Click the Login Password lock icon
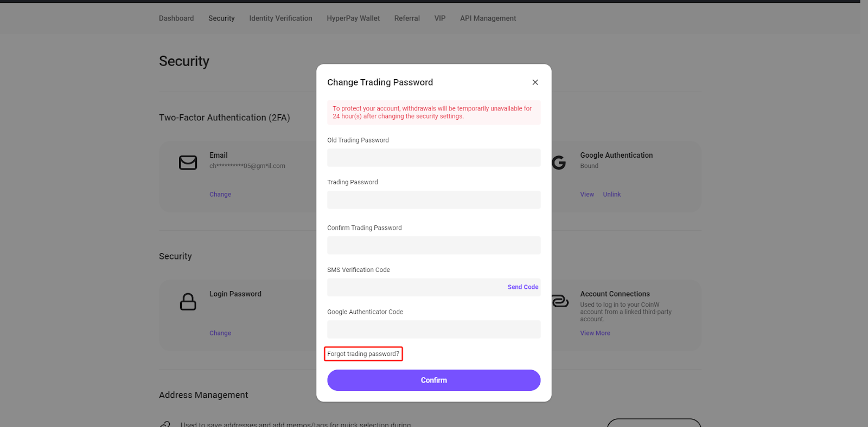 tap(188, 301)
